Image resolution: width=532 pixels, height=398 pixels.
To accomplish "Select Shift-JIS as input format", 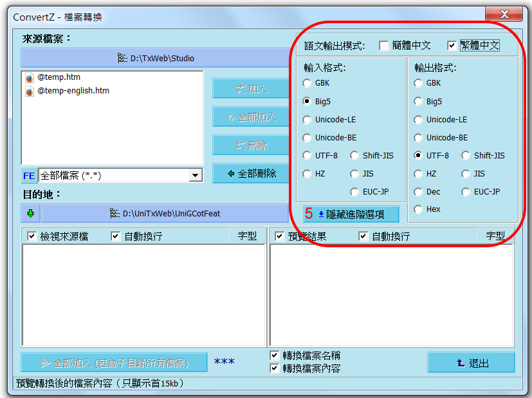I will 354,156.
